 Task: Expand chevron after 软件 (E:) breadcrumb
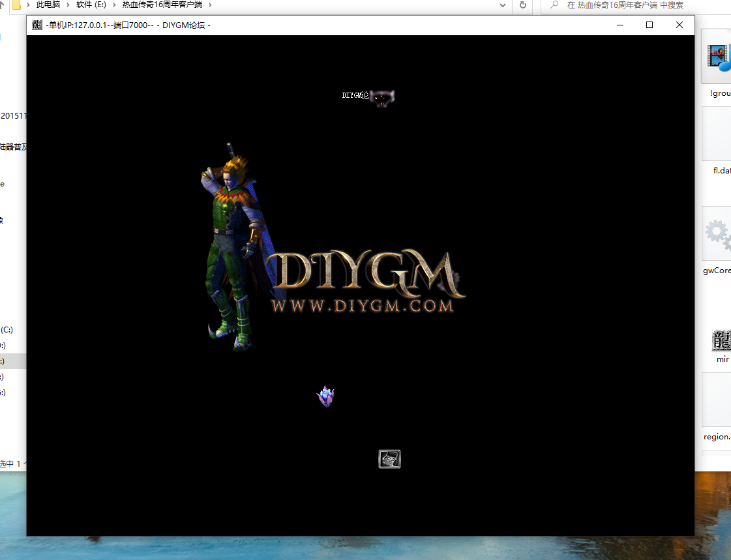(114, 5)
